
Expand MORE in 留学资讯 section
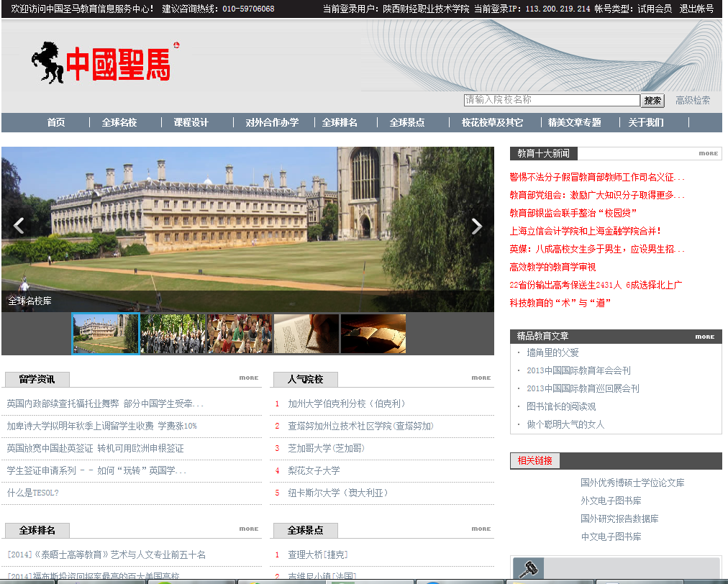click(249, 378)
